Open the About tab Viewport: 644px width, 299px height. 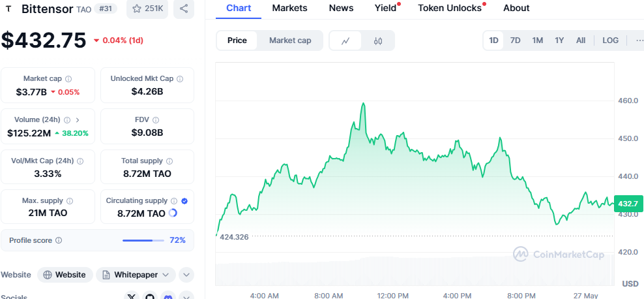click(x=516, y=8)
